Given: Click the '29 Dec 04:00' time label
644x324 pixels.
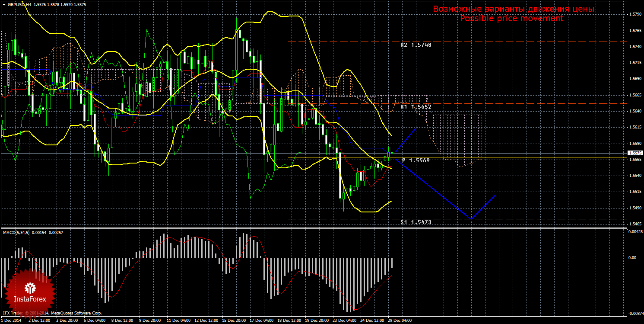Looking at the screenshot, I should tap(400, 321).
